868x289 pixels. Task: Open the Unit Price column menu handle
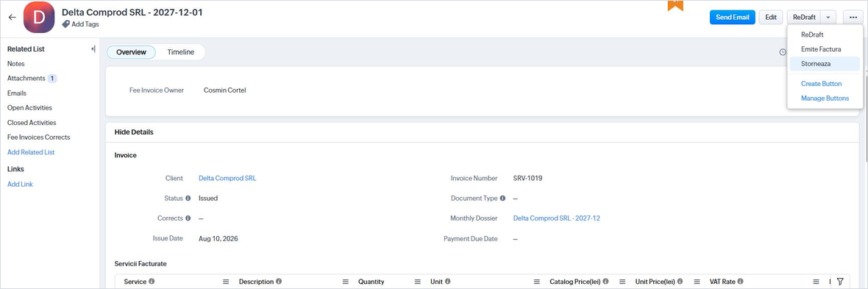[697, 282]
